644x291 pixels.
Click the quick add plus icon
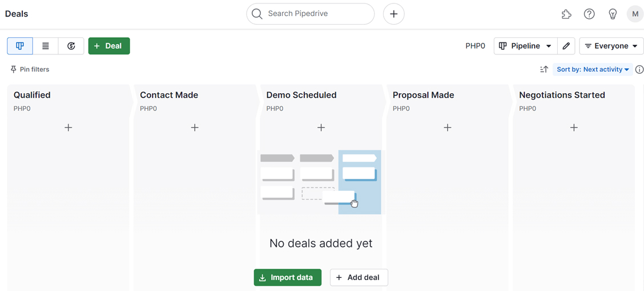point(393,14)
